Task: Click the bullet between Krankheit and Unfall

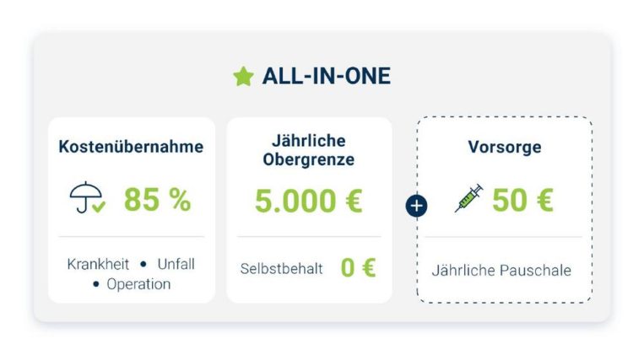Action: (x=143, y=265)
